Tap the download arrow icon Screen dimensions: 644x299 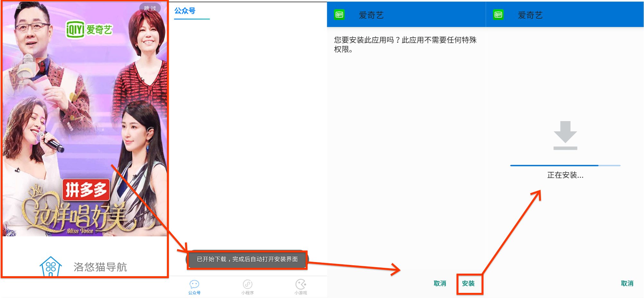tap(565, 135)
